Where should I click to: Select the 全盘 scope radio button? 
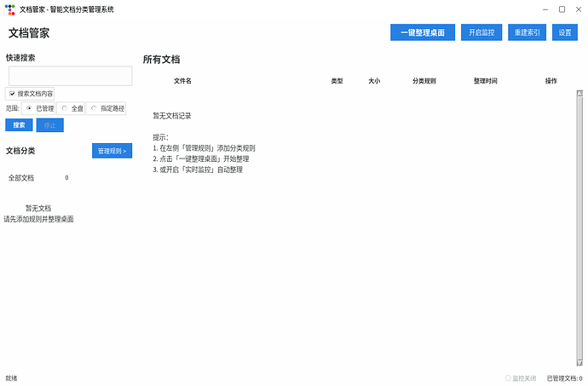click(65, 108)
